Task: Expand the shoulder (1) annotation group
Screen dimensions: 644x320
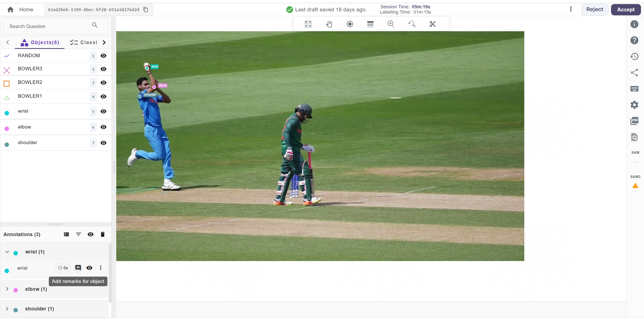Action: pyautogui.click(x=7, y=309)
